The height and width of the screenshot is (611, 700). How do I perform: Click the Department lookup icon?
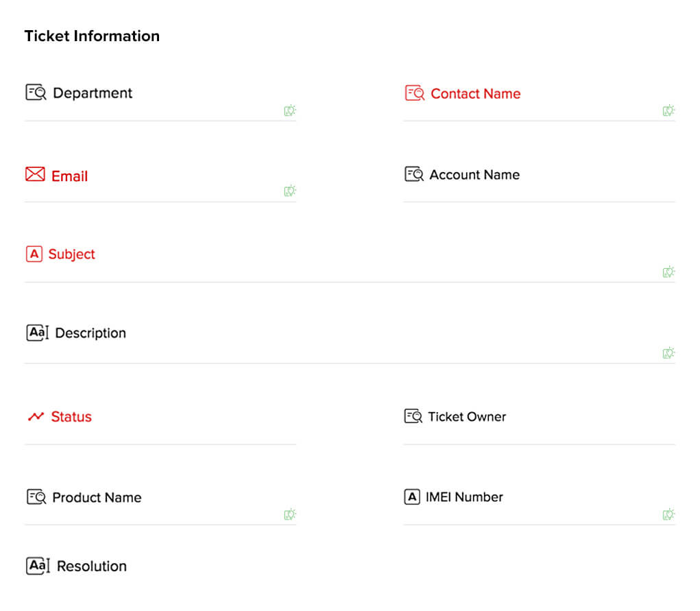tap(36, 93)
